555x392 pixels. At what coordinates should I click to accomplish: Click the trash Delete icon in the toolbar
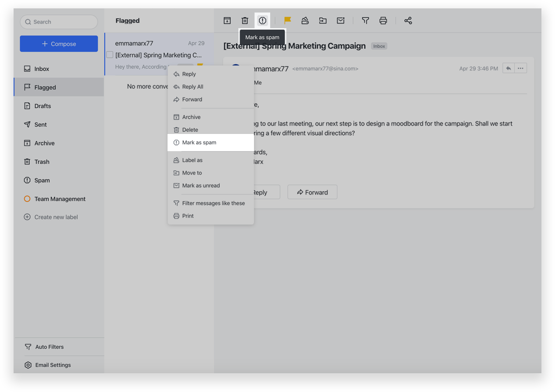245,21
